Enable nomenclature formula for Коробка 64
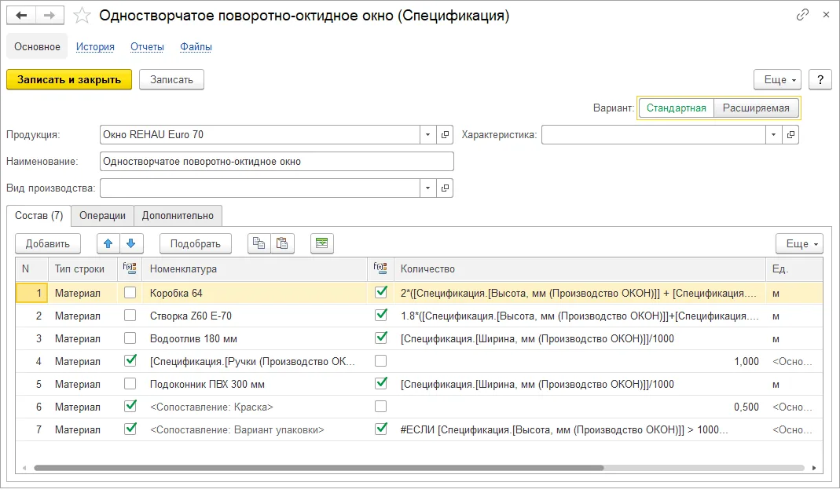The height and width of the screenshot is (504, 840). 130,293
